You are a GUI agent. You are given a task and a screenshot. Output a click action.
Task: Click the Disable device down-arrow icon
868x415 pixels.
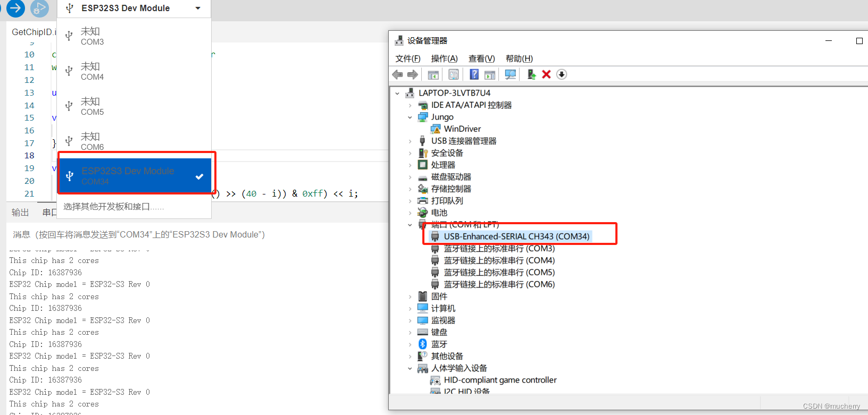tap(562, 74)
